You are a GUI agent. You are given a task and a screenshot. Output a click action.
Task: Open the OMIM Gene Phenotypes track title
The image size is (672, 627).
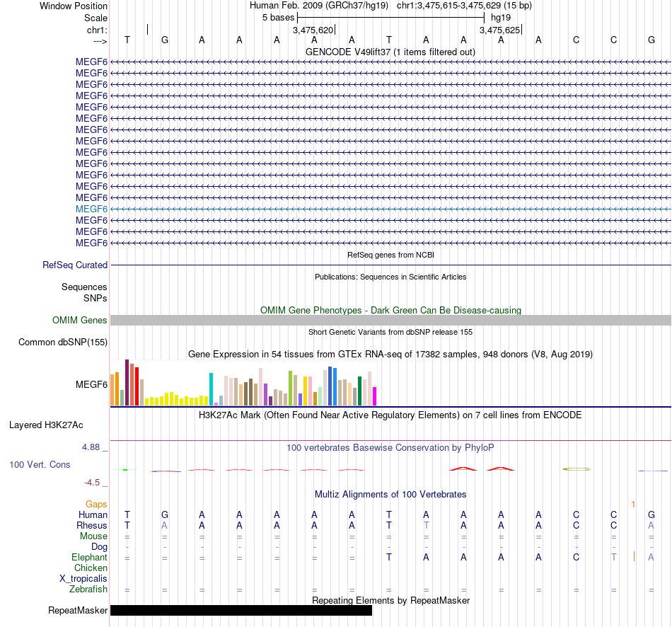click(x=391, y=310)
